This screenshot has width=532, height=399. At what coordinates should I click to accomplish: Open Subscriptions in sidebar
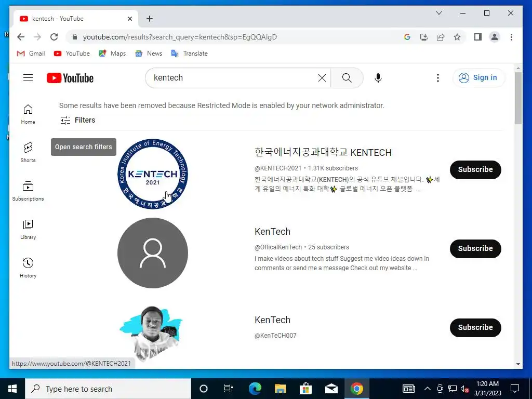coord(28,191)
